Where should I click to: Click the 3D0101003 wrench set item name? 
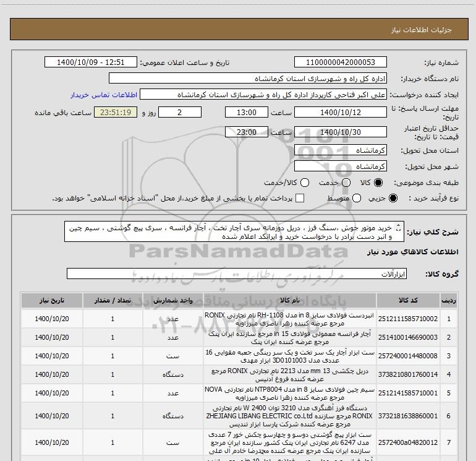[x=289, y=356]
